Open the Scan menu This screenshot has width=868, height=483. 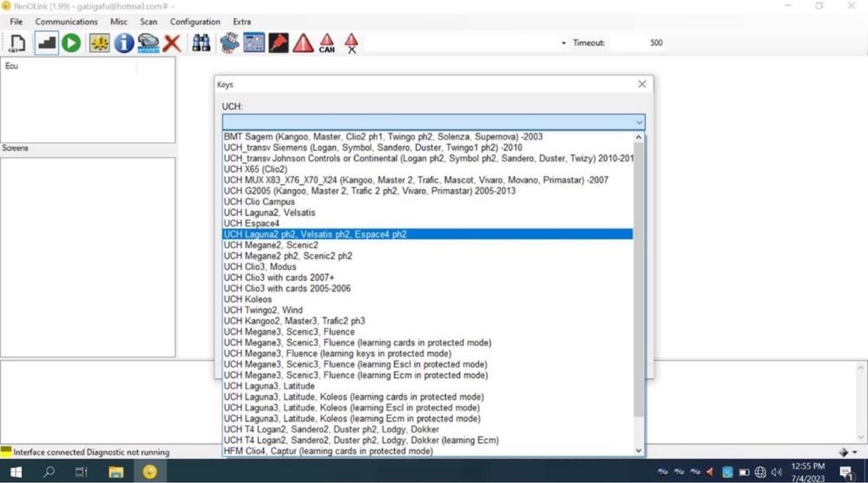(148, 22)
